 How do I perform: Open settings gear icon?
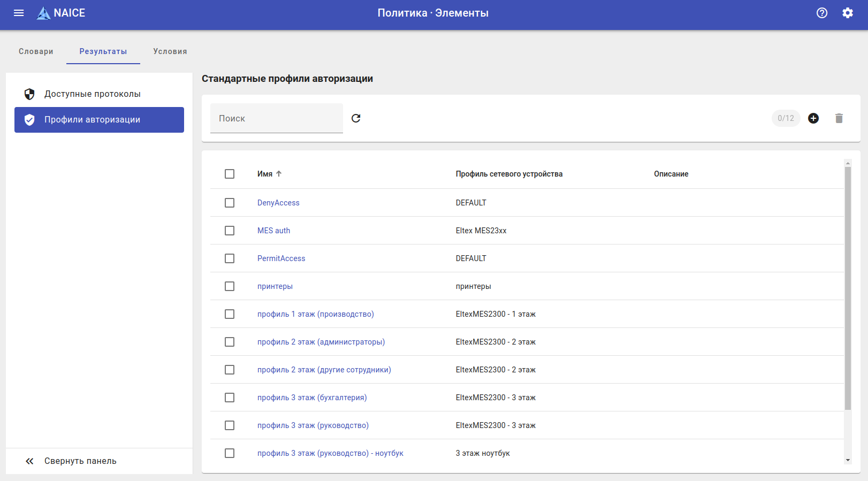click(848, 13)
